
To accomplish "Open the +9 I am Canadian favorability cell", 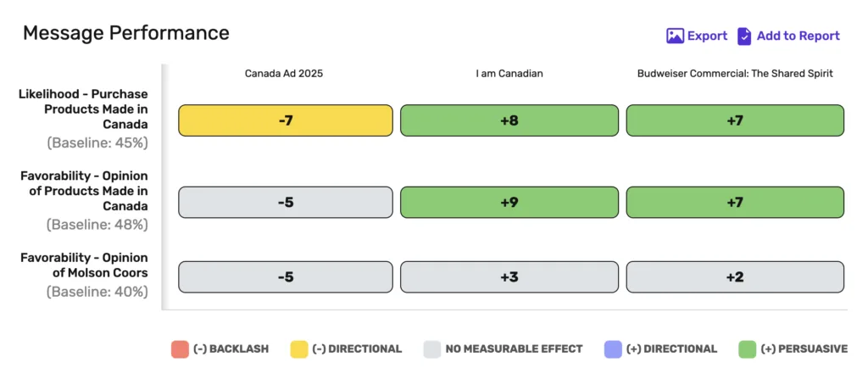I will click(509, 202).
